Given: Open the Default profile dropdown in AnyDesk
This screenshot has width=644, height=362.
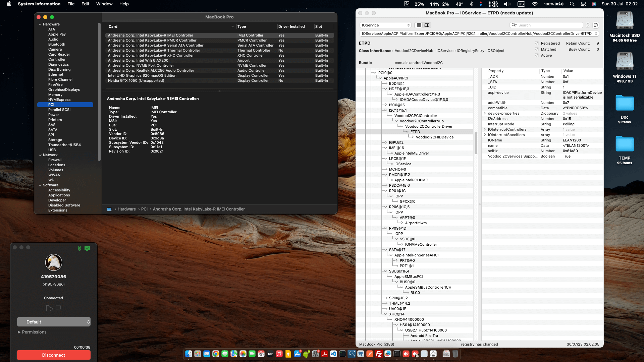Looking at the screenshot, I should pos(54,322).
